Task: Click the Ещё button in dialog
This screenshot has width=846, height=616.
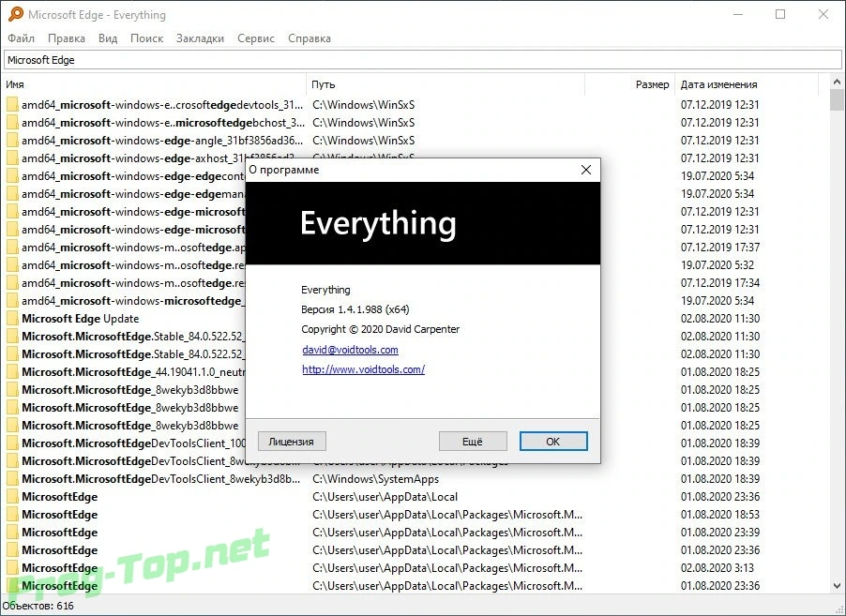Action: tap(473, 442)
